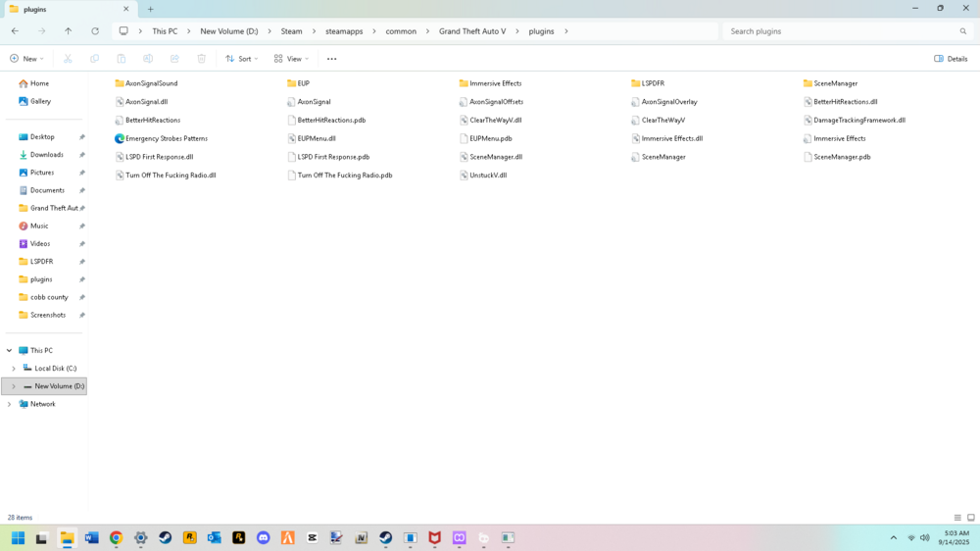Switch to details list view icon
The height and width of the screenshot is (551, 980).
point(957,518)
